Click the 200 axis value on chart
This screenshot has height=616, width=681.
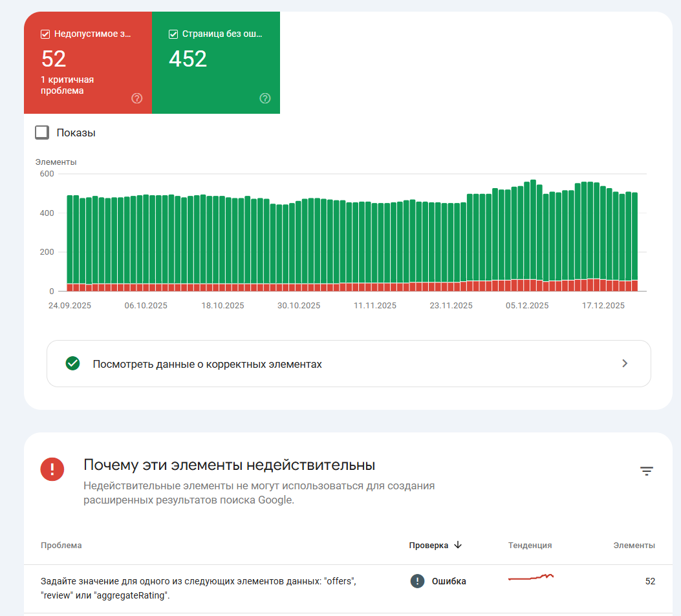(x=47, y=252)
